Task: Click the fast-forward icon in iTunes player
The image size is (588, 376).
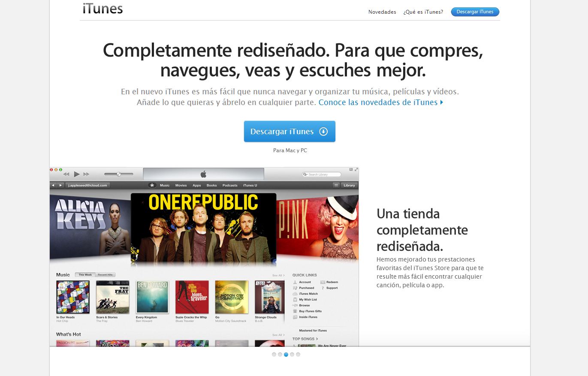Action: (x=86, y=174)
